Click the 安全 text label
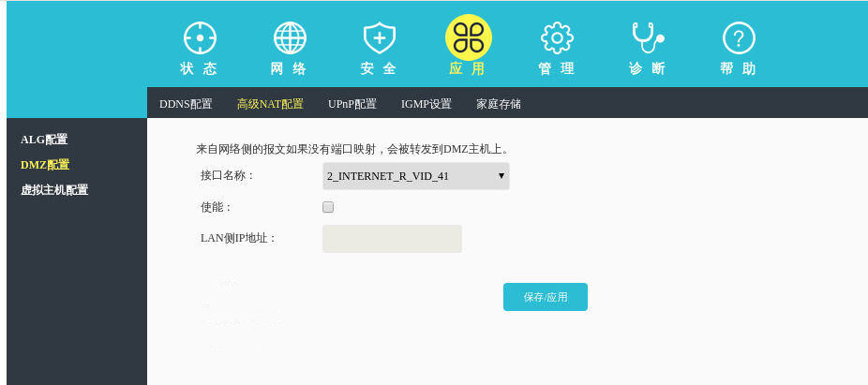Screen dimensions: 868x385 (x=379, y=68)
